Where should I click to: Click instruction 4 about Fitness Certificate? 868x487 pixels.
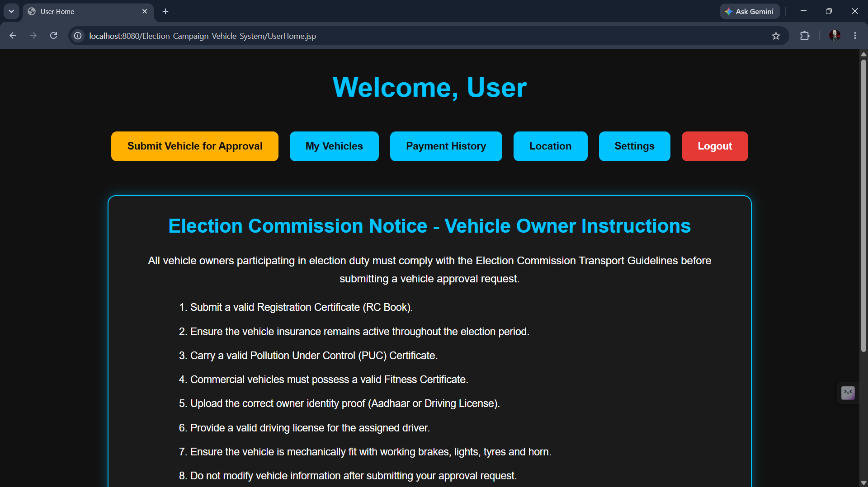(324, 379)
